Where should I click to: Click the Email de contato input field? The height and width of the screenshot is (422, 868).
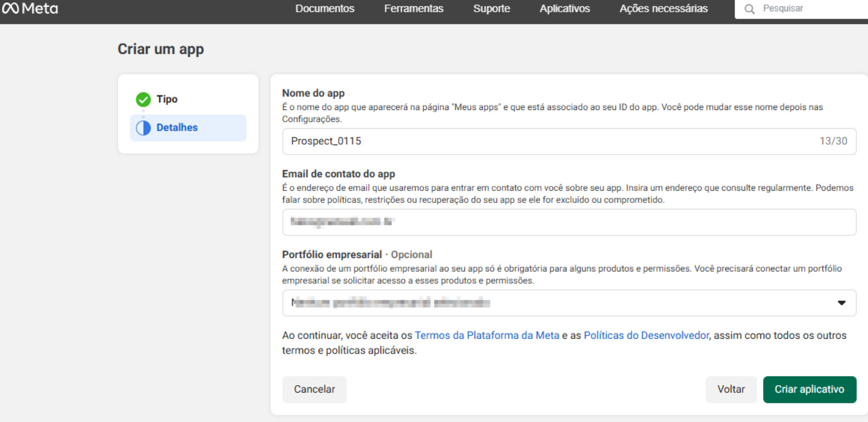569,222
